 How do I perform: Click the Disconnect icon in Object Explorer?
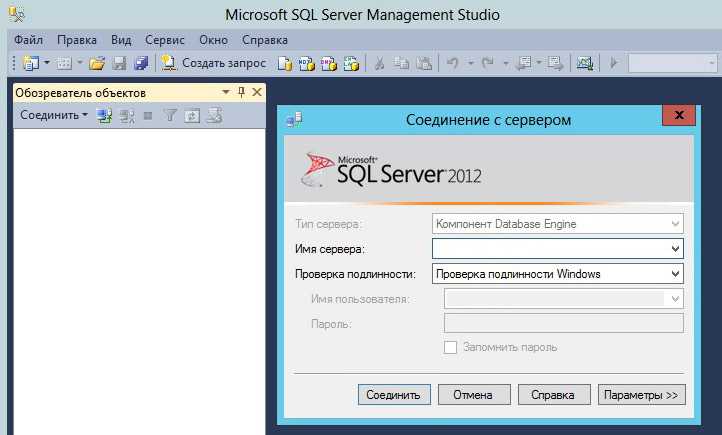click(127, 116)
